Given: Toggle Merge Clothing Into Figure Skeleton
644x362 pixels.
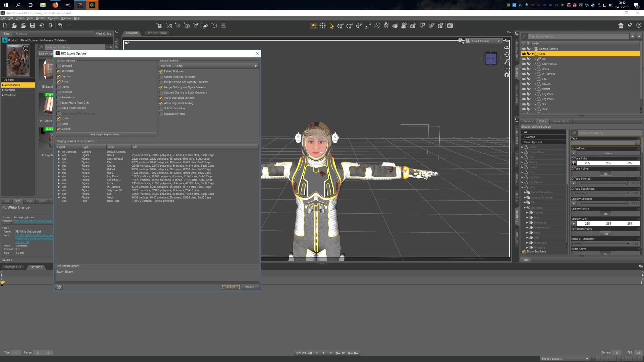Looking at the screenshot, I should tap(161, 87).
